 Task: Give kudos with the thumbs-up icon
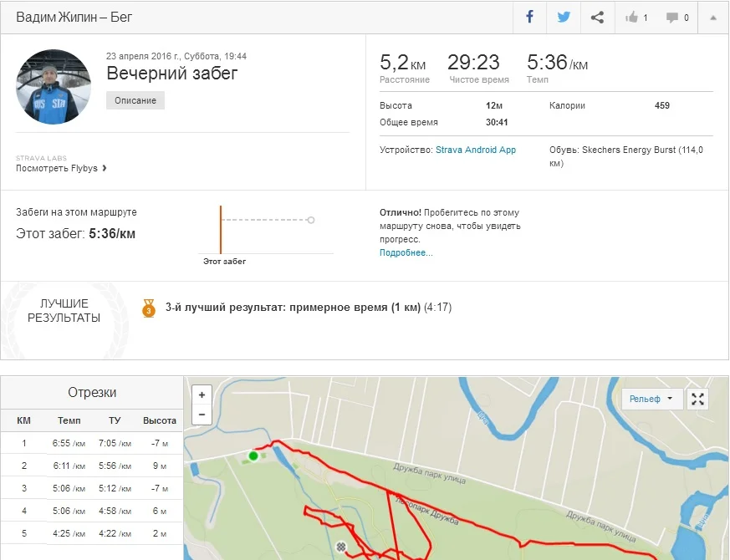click(x=637, y=18)
